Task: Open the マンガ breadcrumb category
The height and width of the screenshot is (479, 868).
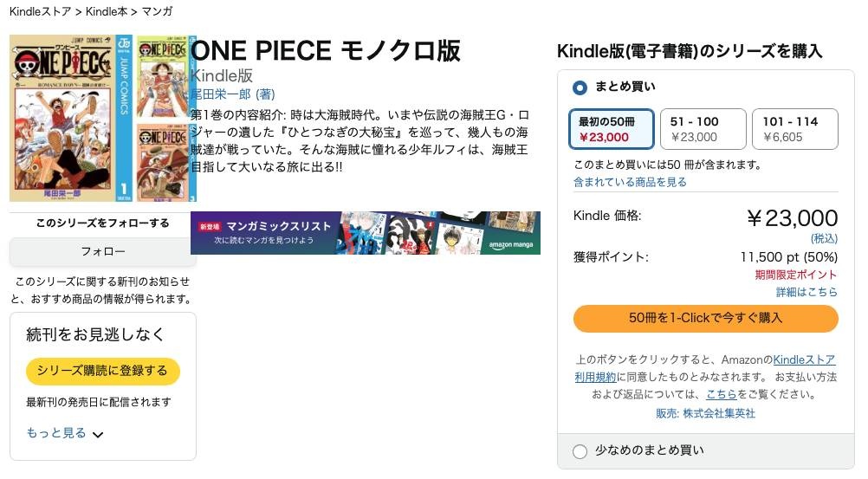Action: click(157, 11)
